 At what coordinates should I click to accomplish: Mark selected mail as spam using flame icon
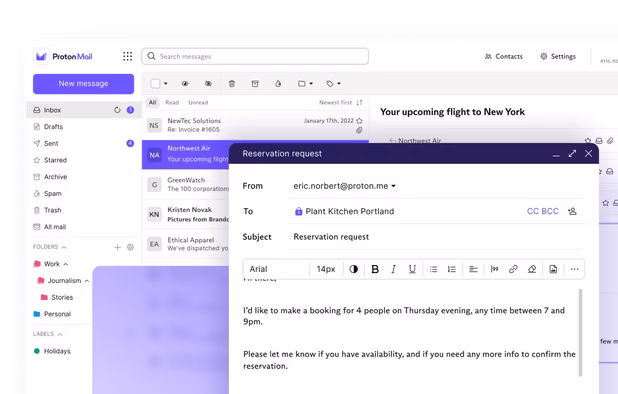pos(278,84)
